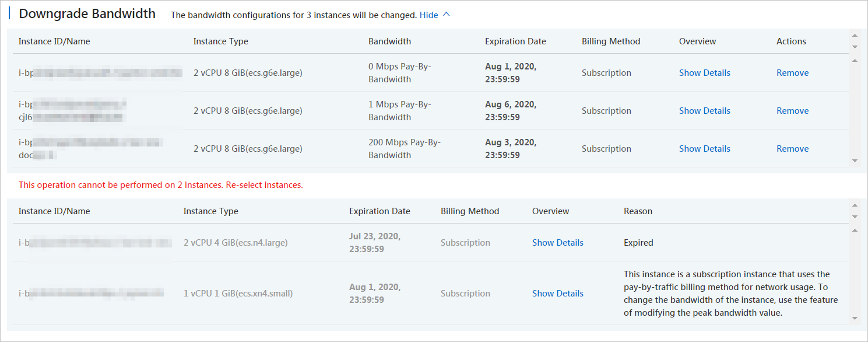Viewport: 868px width, 342px height.
Task: Show Details for the Aug 1, 2020 g6e.large instance
Action: pyautogui.click(x=704, y=73)
